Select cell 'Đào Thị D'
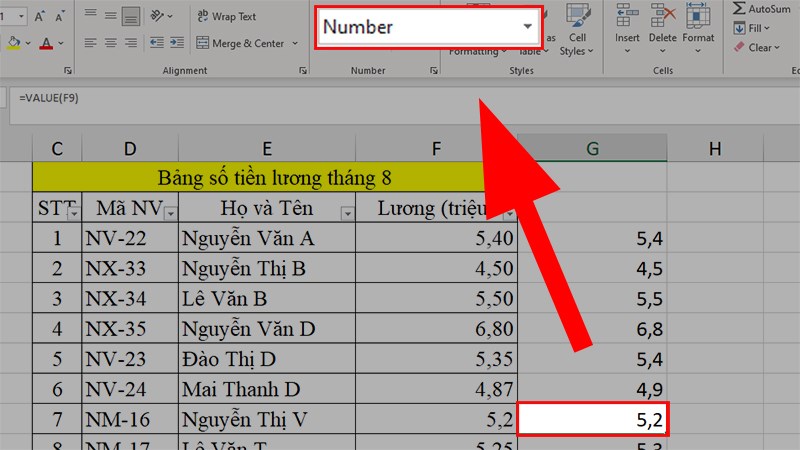Screen dimensions: 800x450 (x=267, y=359)
